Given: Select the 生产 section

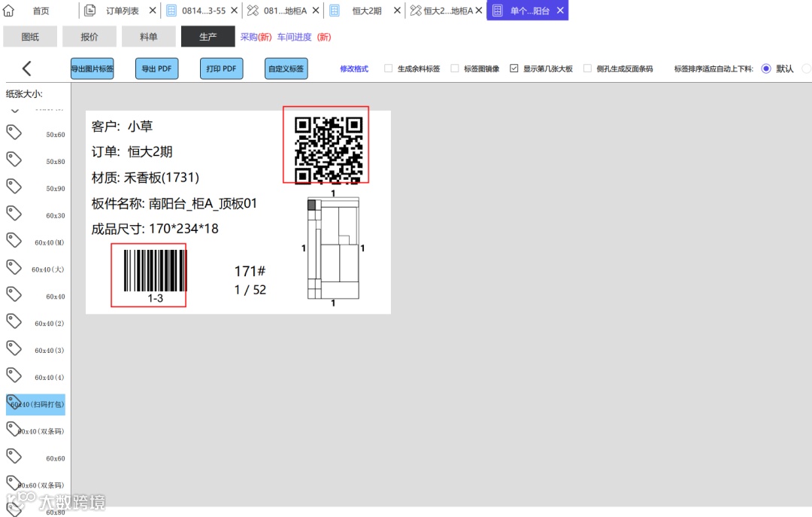Looking at the screenshot, I should 208,37.
